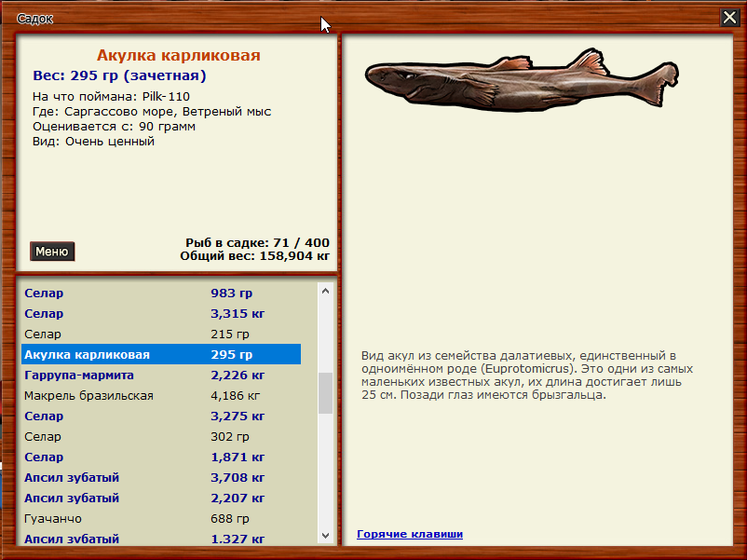Select the Селар weighing 3,315 кг
This screenshot has height=560, width=747.
tap(160, 313)
